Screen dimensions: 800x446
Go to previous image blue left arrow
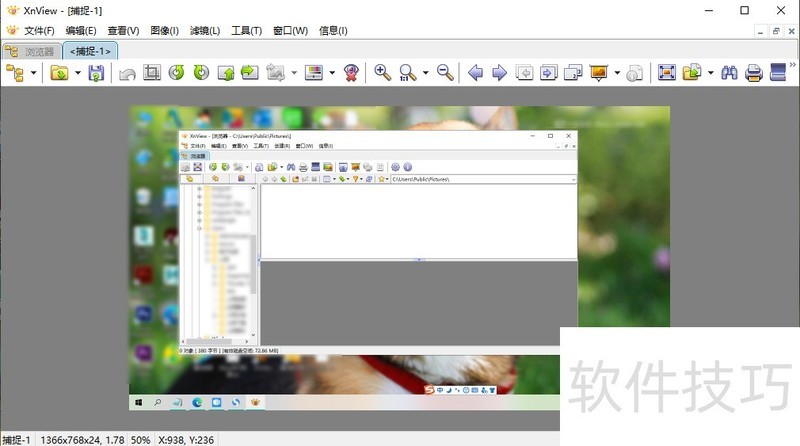(x=476, y=73)
